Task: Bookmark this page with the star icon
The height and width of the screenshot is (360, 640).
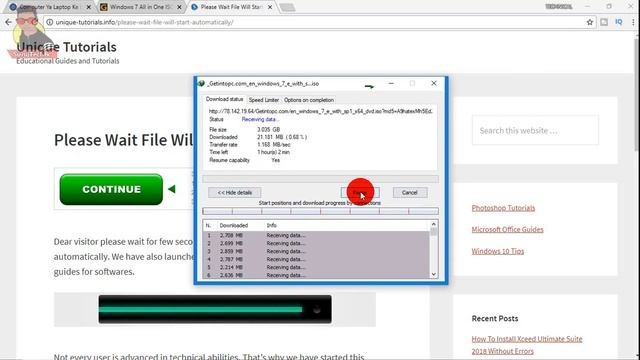Action: pos(590,22)
